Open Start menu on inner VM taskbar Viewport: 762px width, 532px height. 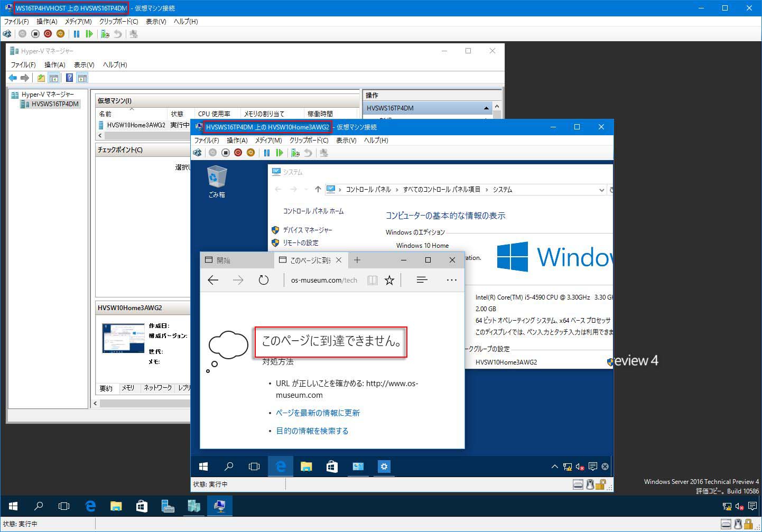(x=203, y=466)
